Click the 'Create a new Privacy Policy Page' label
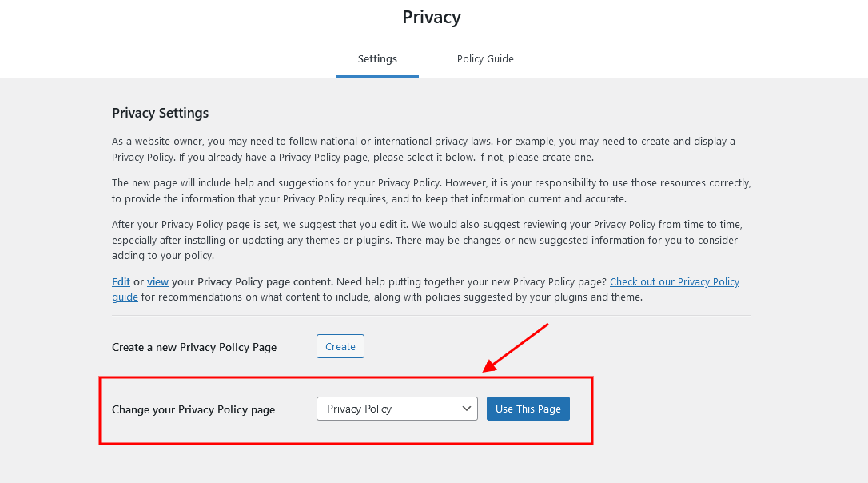 pos(194,347)
